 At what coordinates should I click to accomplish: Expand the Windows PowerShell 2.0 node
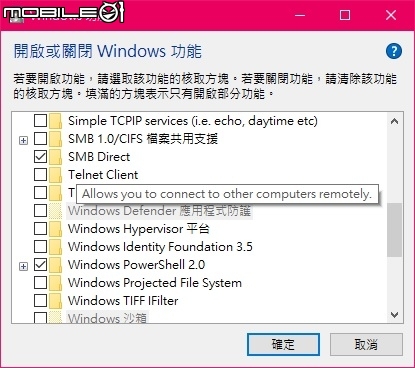click(23, 267)
